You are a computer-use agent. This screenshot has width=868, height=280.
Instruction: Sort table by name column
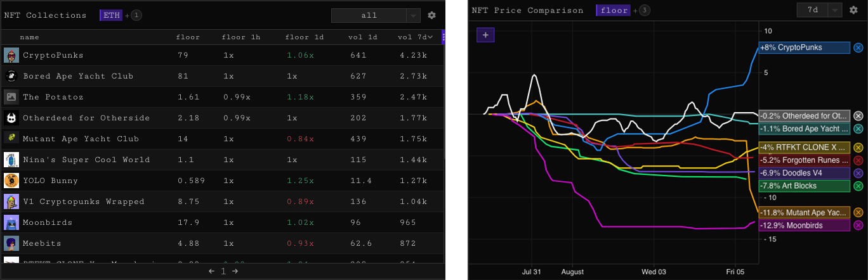click(x=29, y=37)
